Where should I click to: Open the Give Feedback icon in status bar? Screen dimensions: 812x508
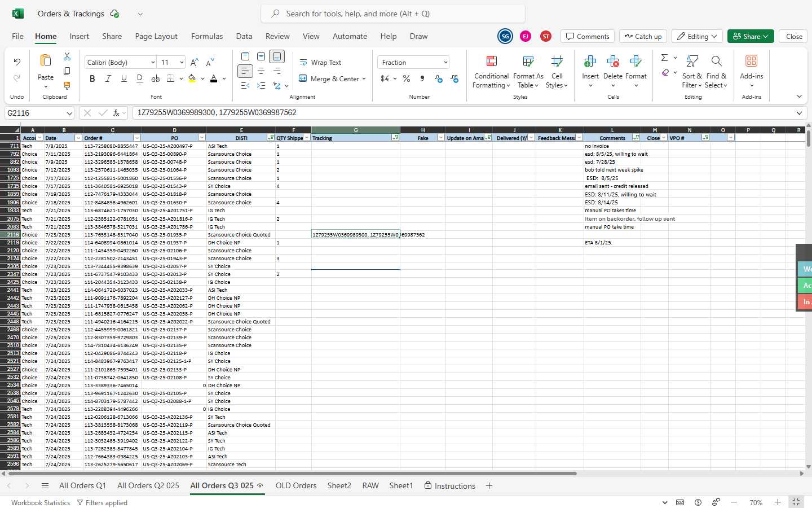pyautogui.click(x=716, y=502)
